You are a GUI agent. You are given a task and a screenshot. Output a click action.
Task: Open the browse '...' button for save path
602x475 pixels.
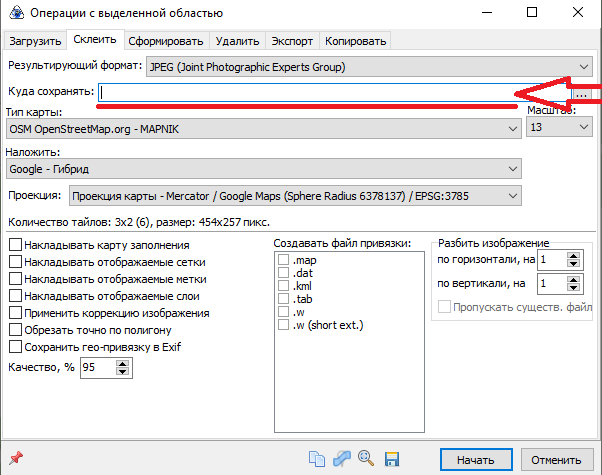coord(583,92)
